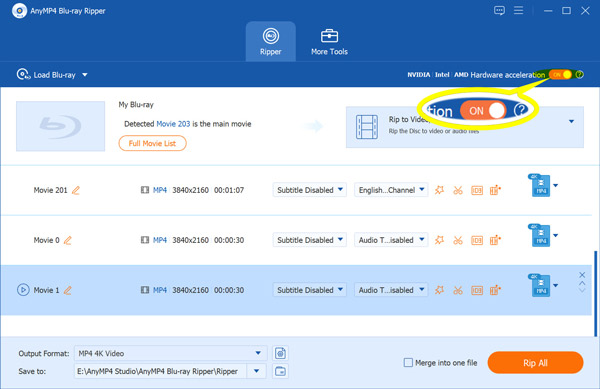Select the Movie 0 row title

click(x=46, y=240)
